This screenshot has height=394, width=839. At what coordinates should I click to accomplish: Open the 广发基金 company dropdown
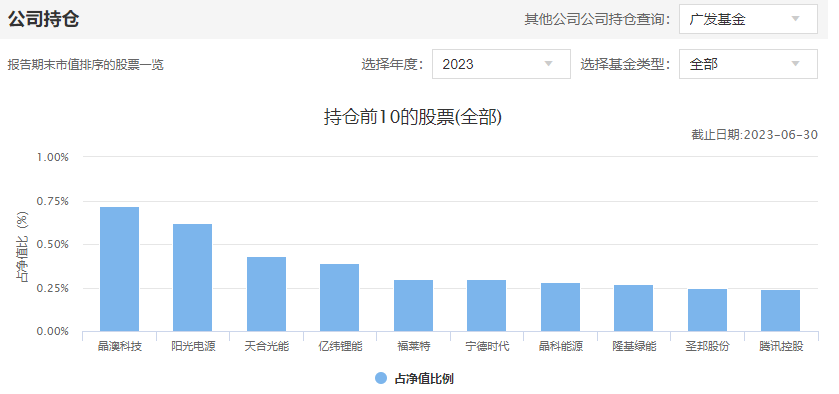(748, 20)
